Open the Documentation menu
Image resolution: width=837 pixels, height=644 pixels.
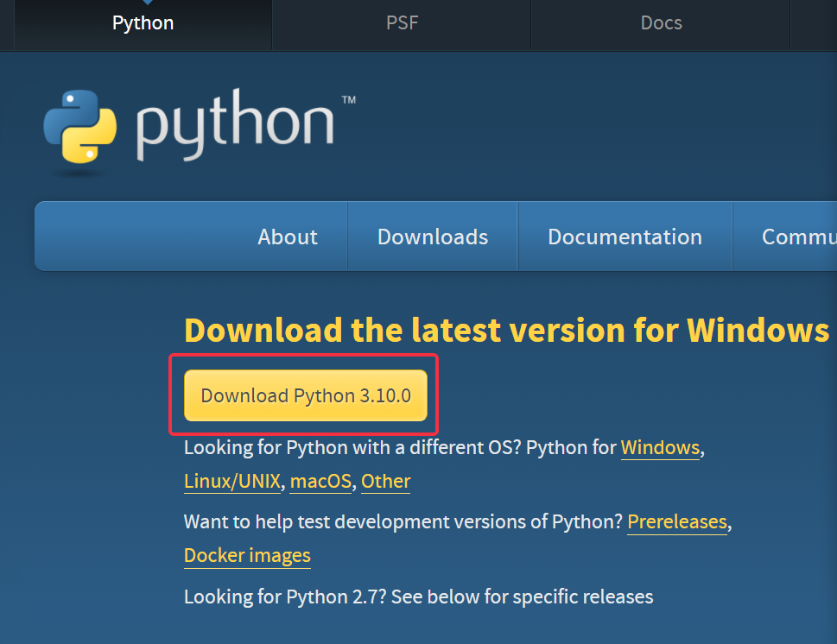[625, 237]
